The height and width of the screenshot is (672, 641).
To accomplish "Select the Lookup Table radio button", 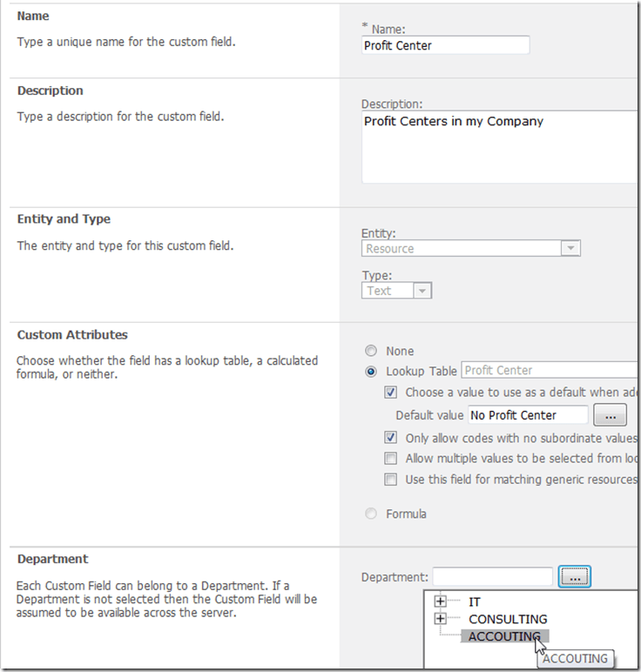I will tap(372, 371).
